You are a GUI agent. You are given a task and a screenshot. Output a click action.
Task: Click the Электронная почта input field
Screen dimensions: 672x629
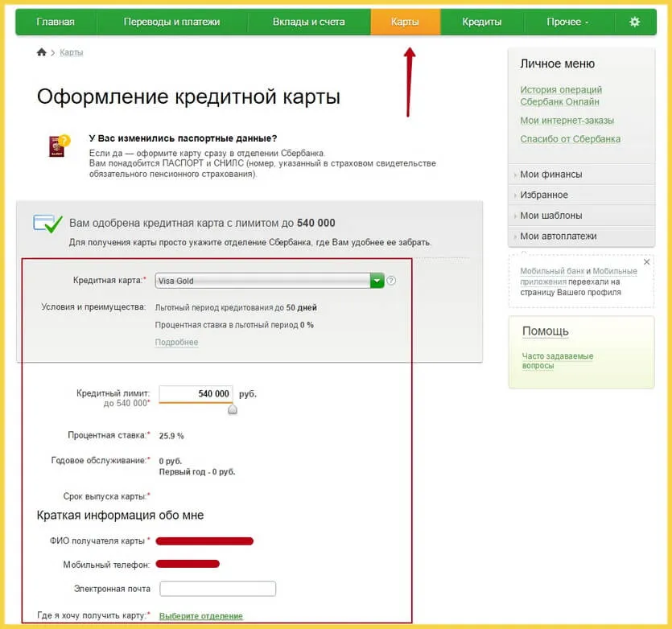pyautogui.click(x=218, y=589)
